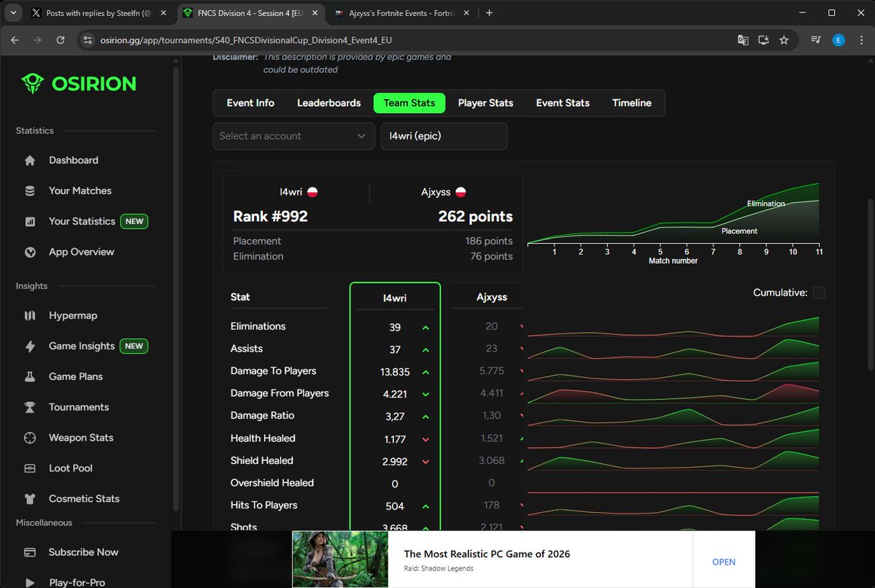This screenshot has height=588, width=875.
Task: Switch to Steelfn posts browser tab
Action: point(99,13)
